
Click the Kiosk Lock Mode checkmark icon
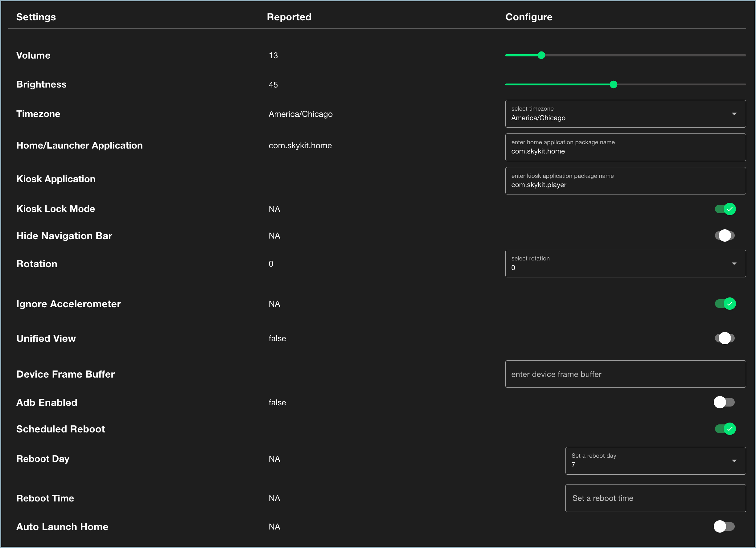tap(730, 209)
